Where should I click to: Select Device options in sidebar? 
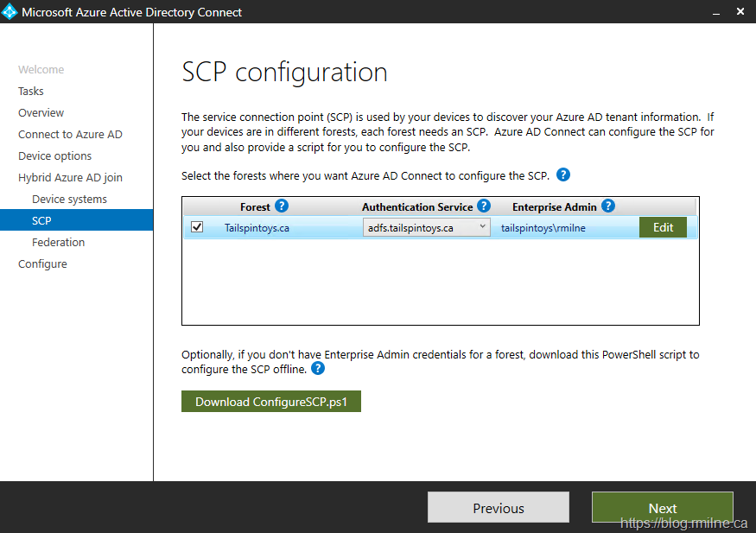55,156
